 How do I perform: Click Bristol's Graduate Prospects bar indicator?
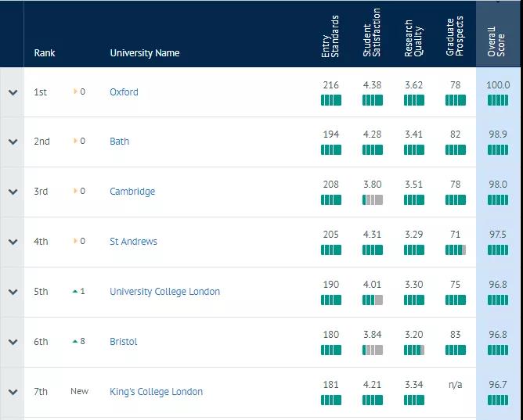click(456, 350)
